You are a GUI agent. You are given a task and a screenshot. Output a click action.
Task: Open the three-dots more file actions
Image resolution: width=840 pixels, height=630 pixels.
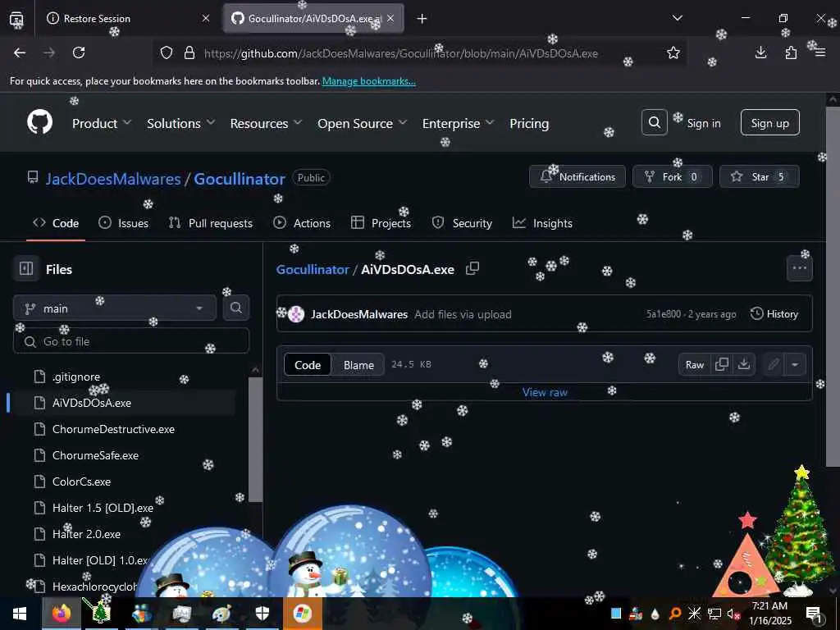click(799, 268)
